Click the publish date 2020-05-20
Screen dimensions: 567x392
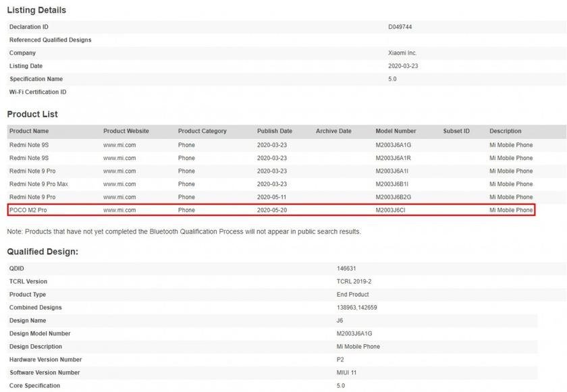pyautogui.click(x=272, y=210)
